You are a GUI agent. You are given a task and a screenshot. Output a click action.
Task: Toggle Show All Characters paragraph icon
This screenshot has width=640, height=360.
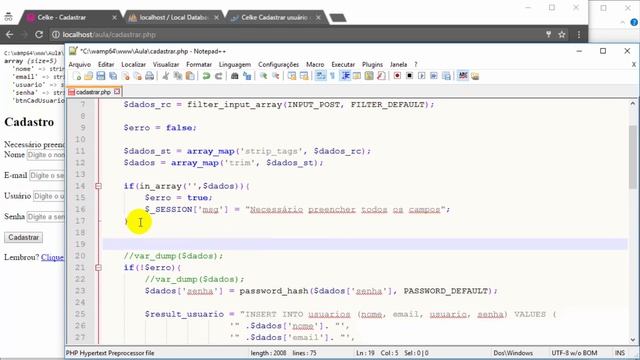pos(332,76)
